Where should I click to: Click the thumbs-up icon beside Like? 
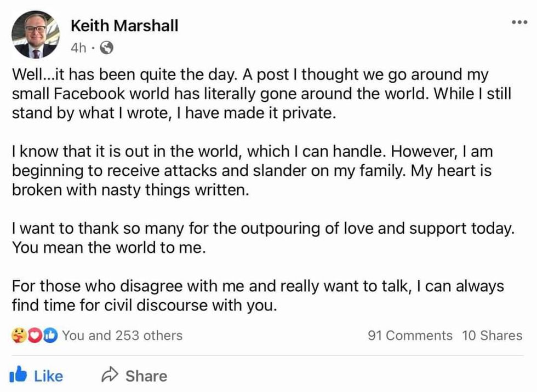click(x=19, y=376)
